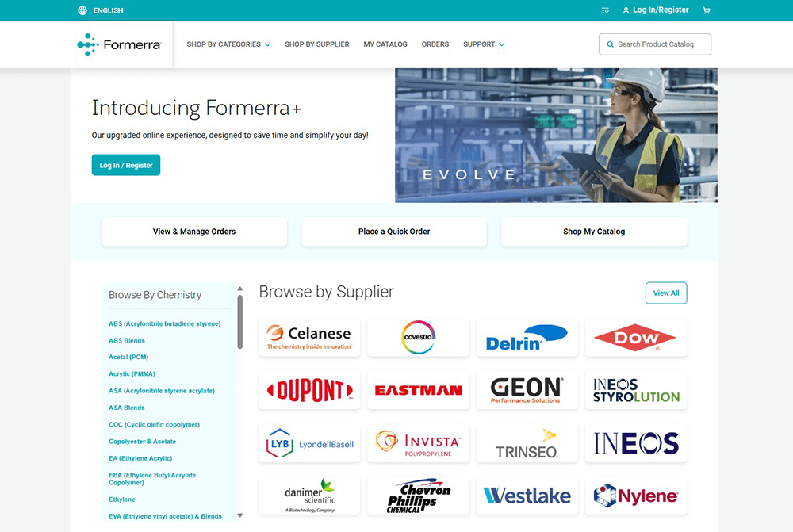Select the ABS Blends chemistry link
793x532 pixels.
pyautogui.click(x=126, y=341)
